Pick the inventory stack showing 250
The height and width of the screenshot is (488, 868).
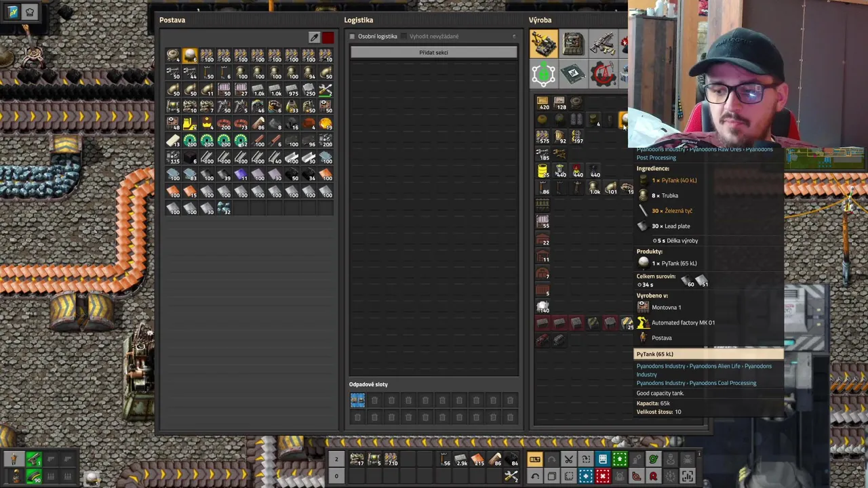[x=309, y=89]
